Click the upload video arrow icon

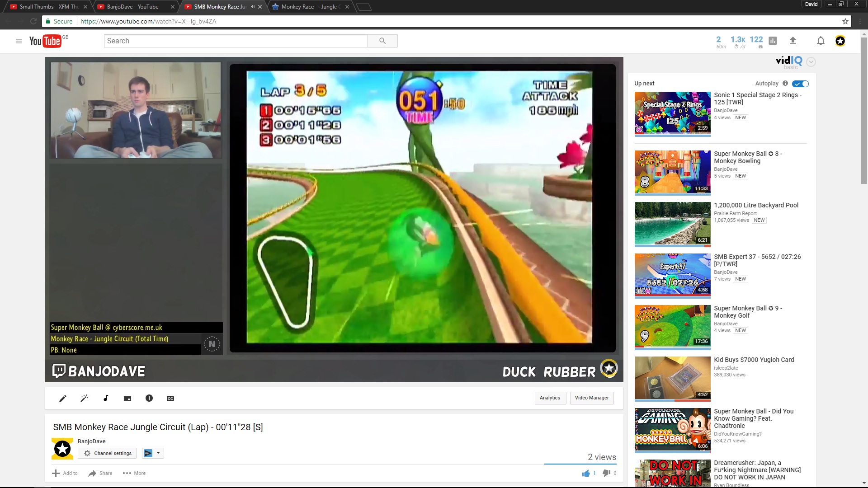point(793,41)
